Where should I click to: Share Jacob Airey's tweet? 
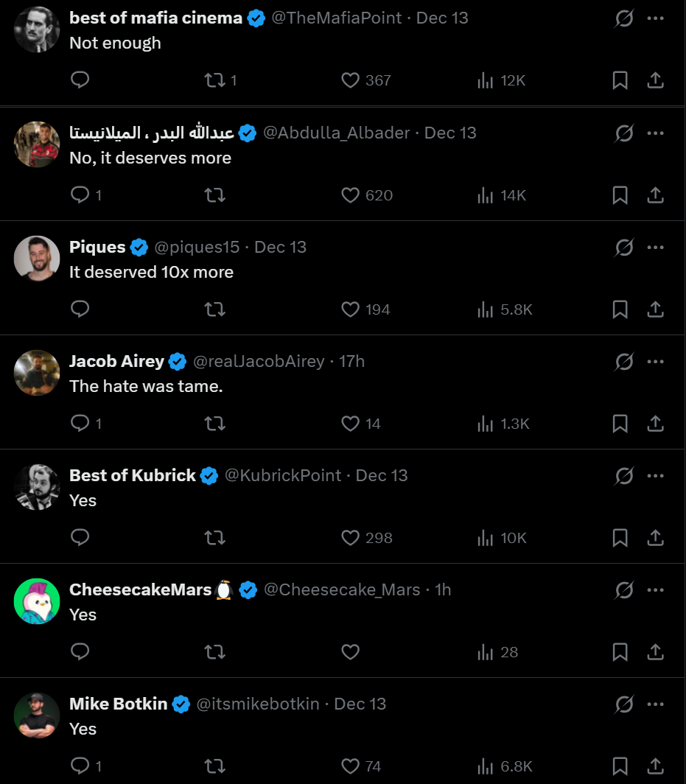[x=656, y=424]
